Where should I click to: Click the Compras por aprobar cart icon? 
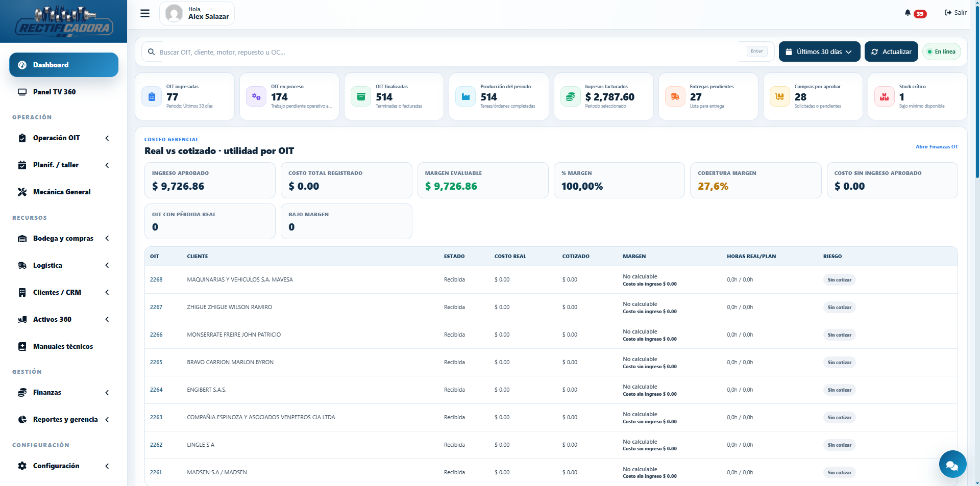(779, 96)
